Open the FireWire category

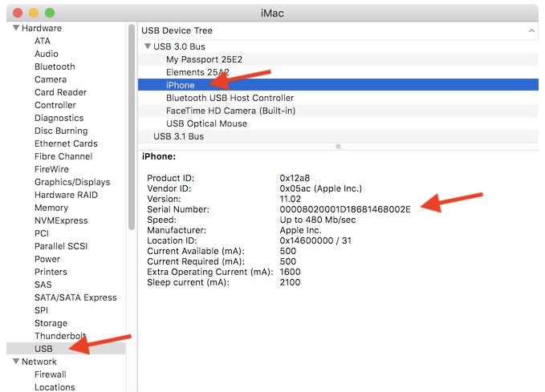pos(51,169)
